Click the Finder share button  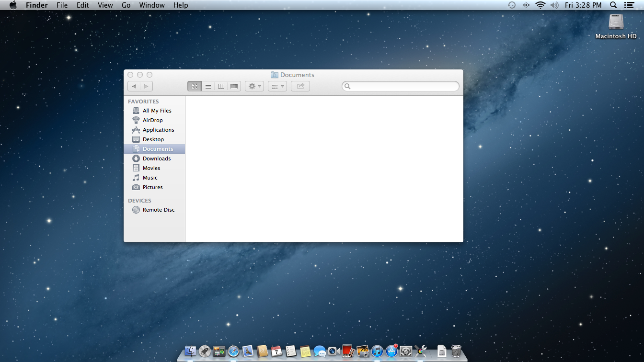300,86
